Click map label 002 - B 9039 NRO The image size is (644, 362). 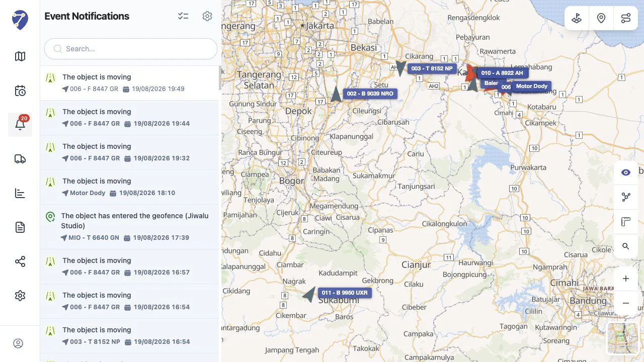pyautogui.click(x=370, y=94)
